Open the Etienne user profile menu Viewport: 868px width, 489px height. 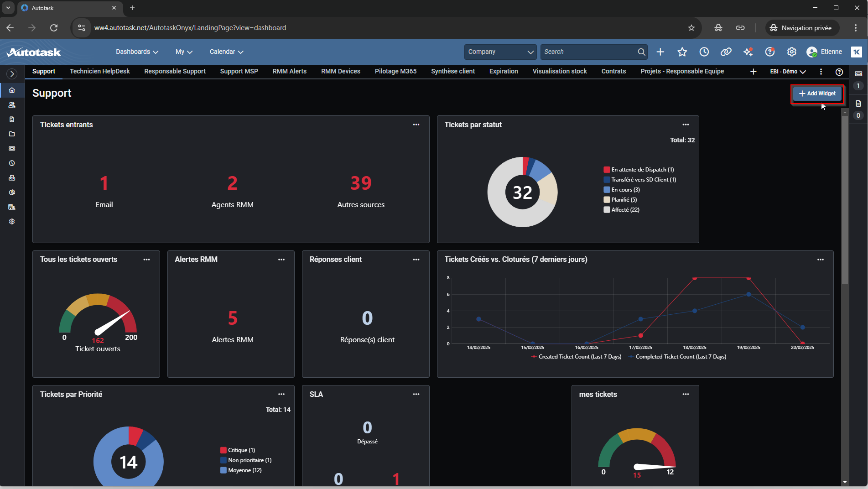(824, 52)
